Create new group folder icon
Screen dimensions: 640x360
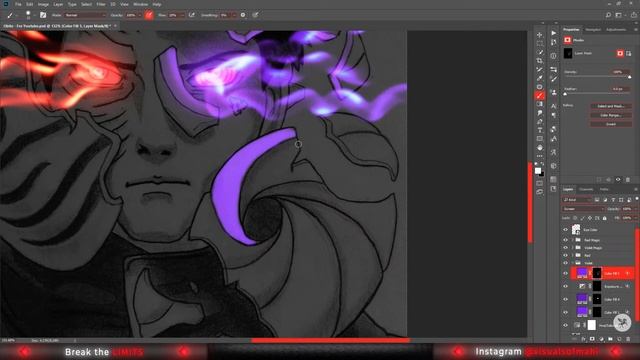(x=610, y=339)
